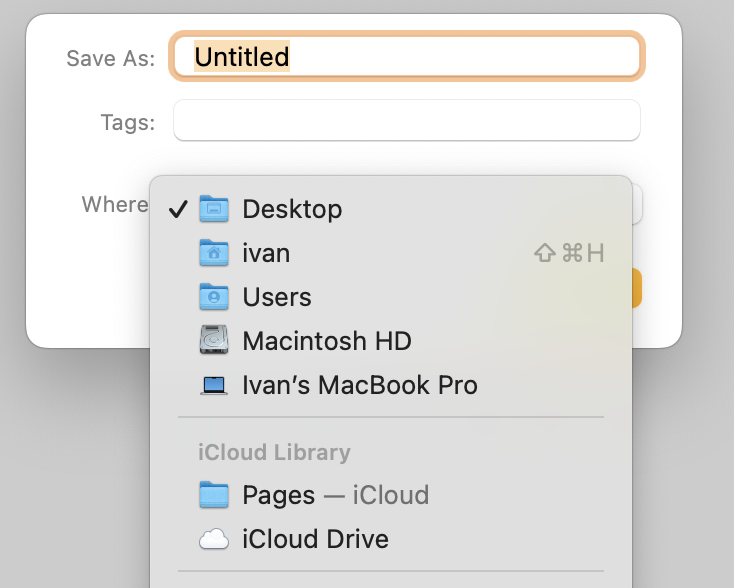Click the iCloud Drive cloud icon

click(214, 540)
